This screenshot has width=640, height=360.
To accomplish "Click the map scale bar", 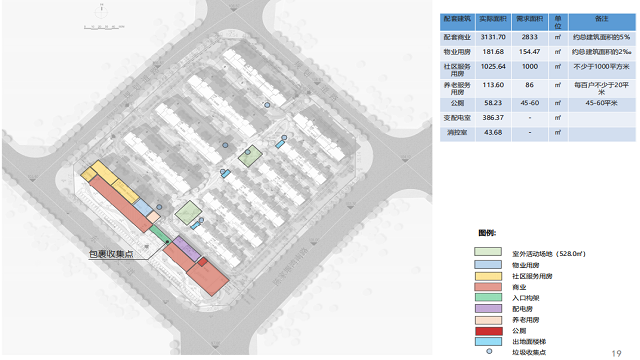I will (104, 27).
